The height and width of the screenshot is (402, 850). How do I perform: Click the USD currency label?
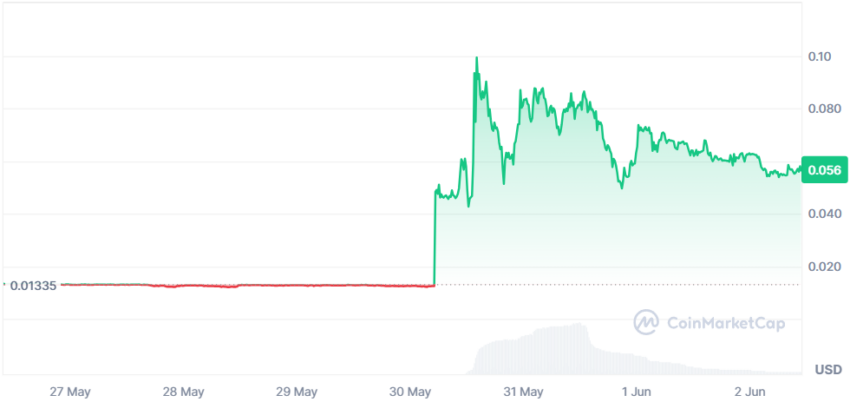tap(829, 370)
